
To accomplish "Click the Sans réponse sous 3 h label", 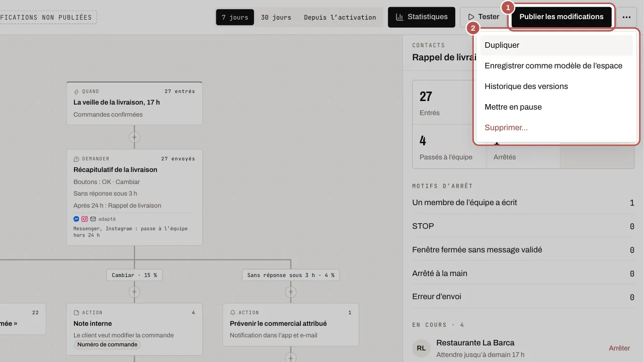I will pyautogui.click(x=291, y=275).
